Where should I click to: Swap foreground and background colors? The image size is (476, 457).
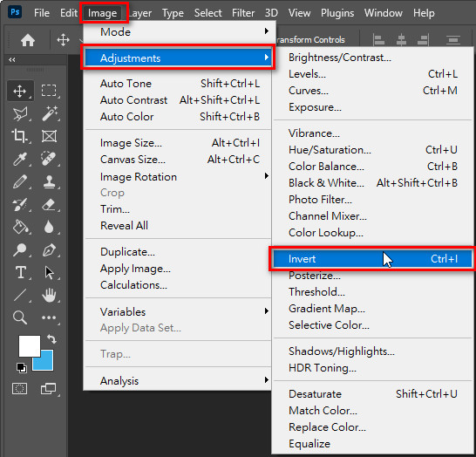click(x=52, y=338)
